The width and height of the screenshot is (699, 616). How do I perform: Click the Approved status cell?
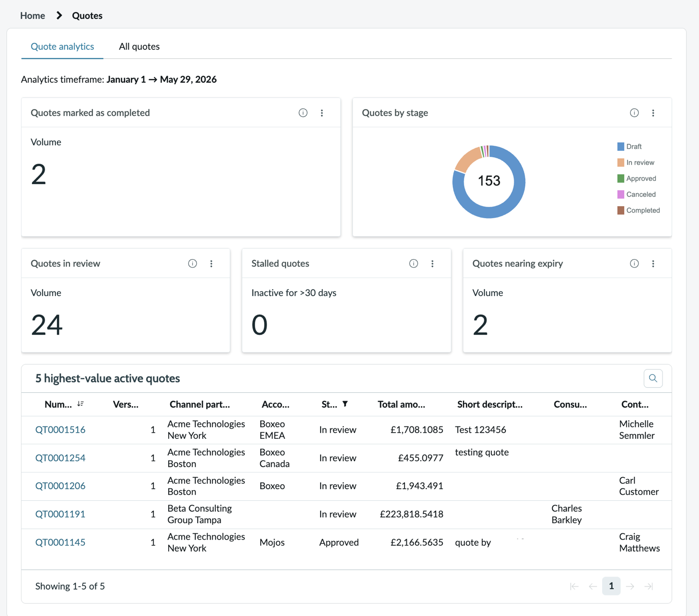339,542
